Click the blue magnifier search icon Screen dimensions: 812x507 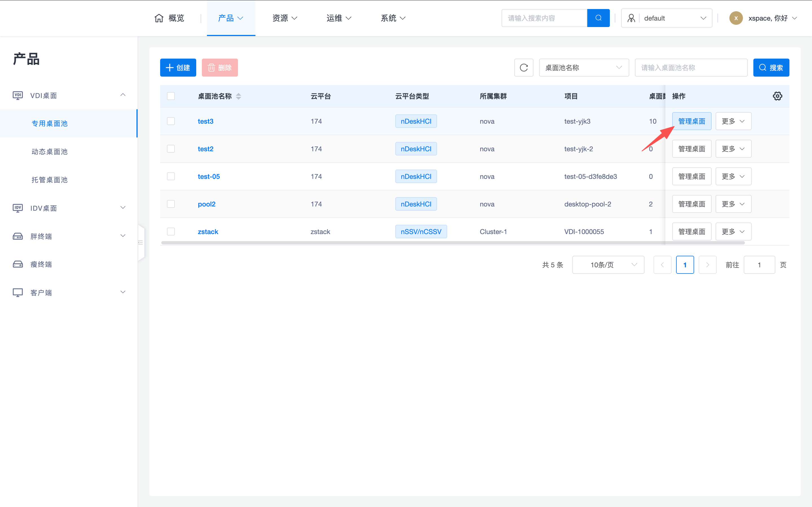point(598,18)
